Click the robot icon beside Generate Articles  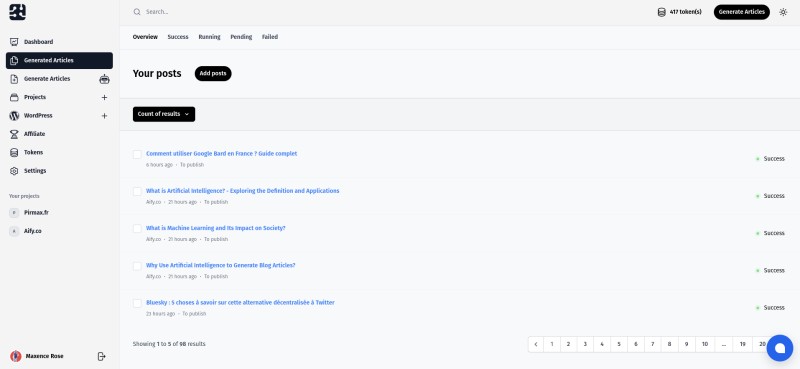click(x=104, y=79)
